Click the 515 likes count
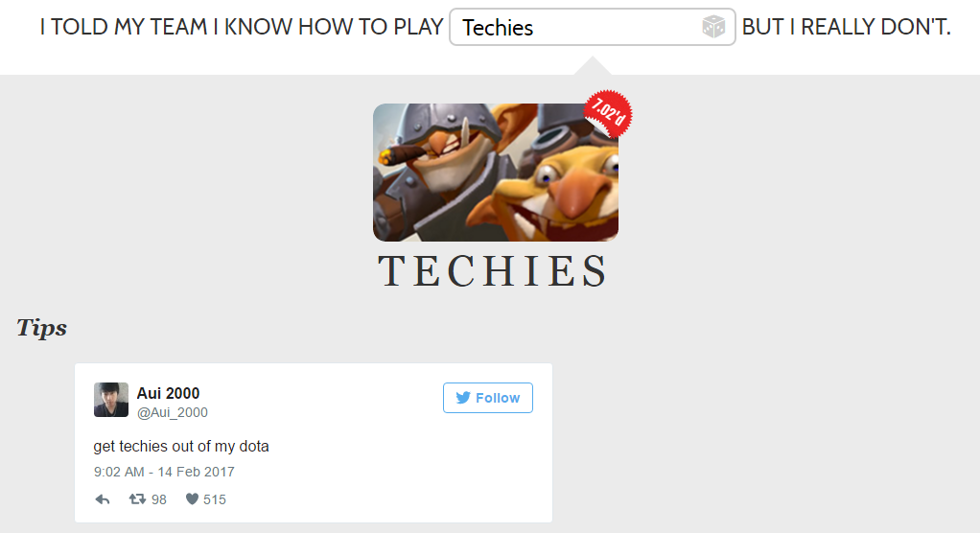 pyautogui.click(x=215, y=499)
